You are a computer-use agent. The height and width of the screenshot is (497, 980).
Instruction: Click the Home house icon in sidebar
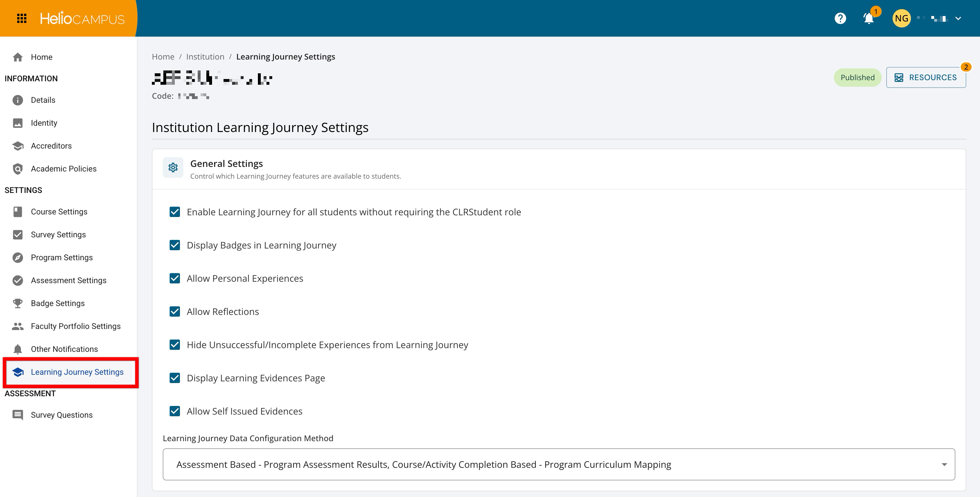17,57
